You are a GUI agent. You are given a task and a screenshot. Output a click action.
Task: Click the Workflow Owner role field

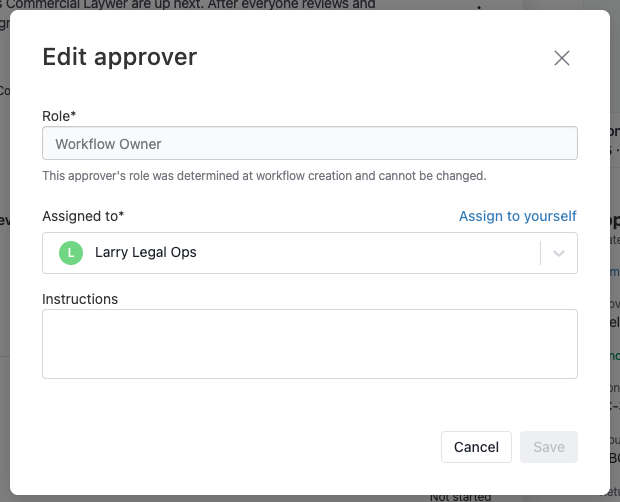(310, 143)
